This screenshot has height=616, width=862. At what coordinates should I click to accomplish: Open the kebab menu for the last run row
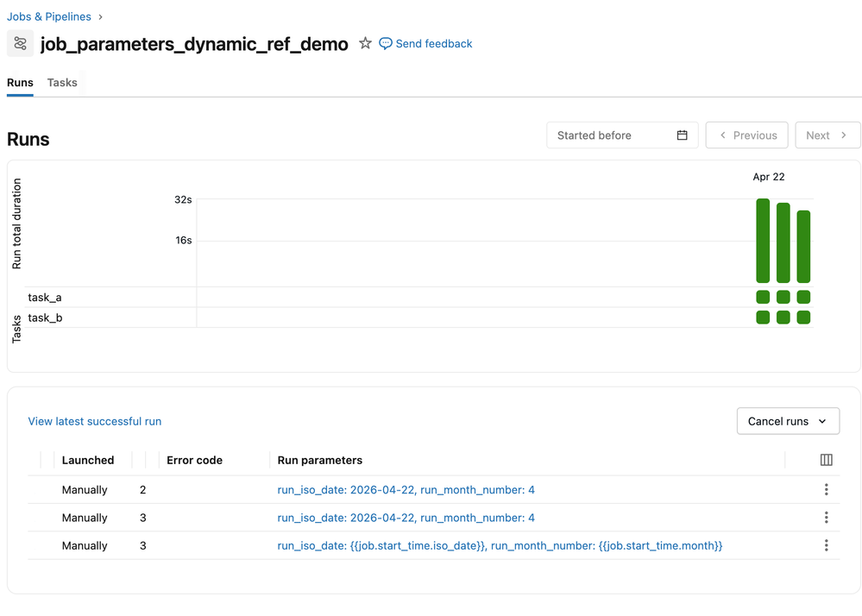[826, 545]
